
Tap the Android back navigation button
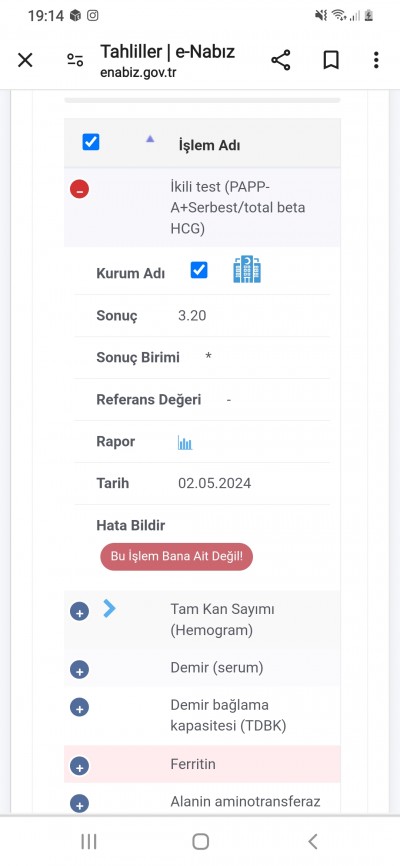tap(313, 842)
